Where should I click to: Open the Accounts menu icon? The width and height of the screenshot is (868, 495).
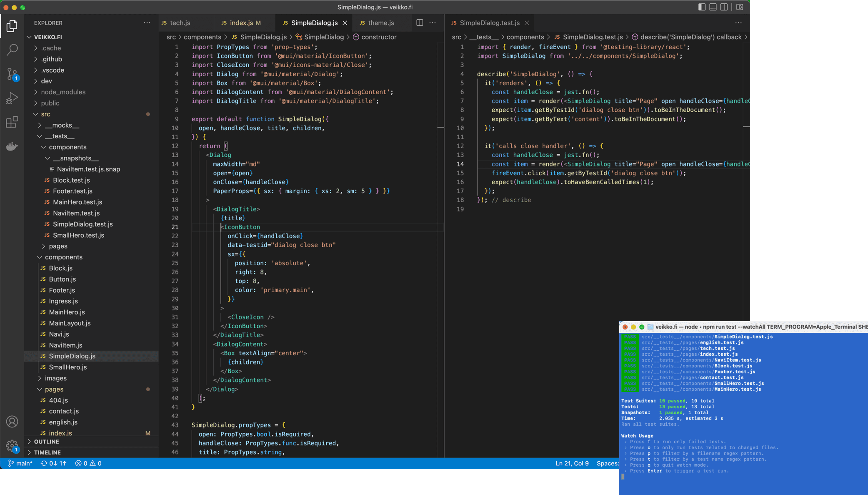coord(12,422)
